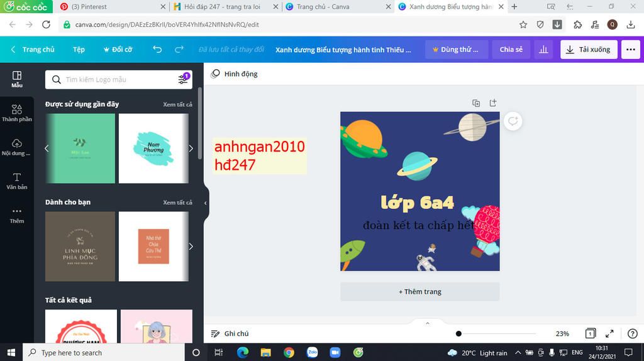
Task: Select the 'đoàn kết ta chấp hết' text
Action: coord(419,225)
